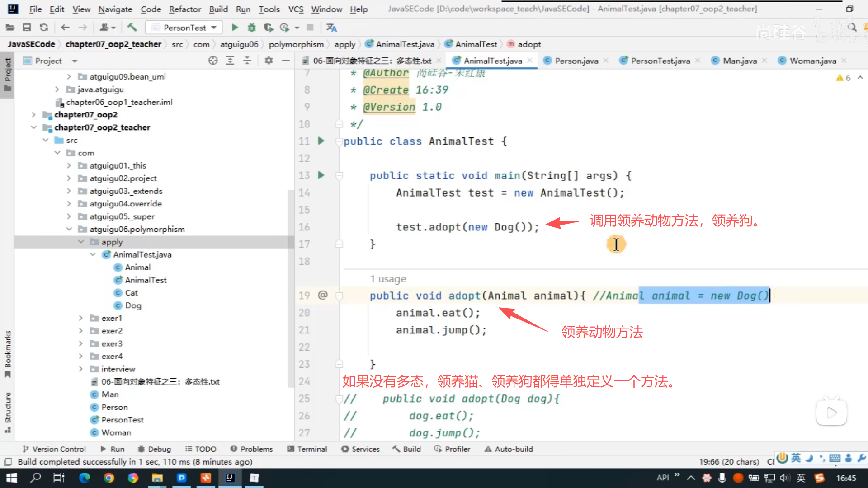This screenshot has height=488, width=868.
Task: Toggle the Bookmarks side panel
Action: click(x=8, y=353)
